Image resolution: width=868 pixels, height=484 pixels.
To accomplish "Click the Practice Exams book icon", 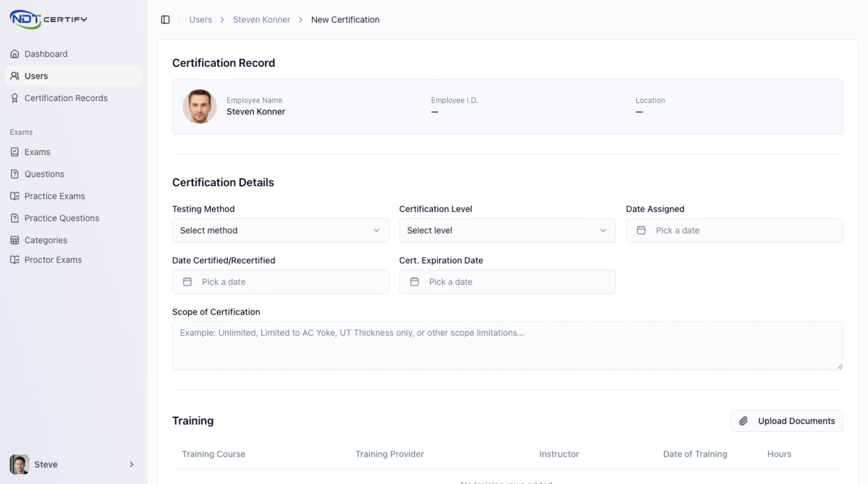I will (14, 196).
